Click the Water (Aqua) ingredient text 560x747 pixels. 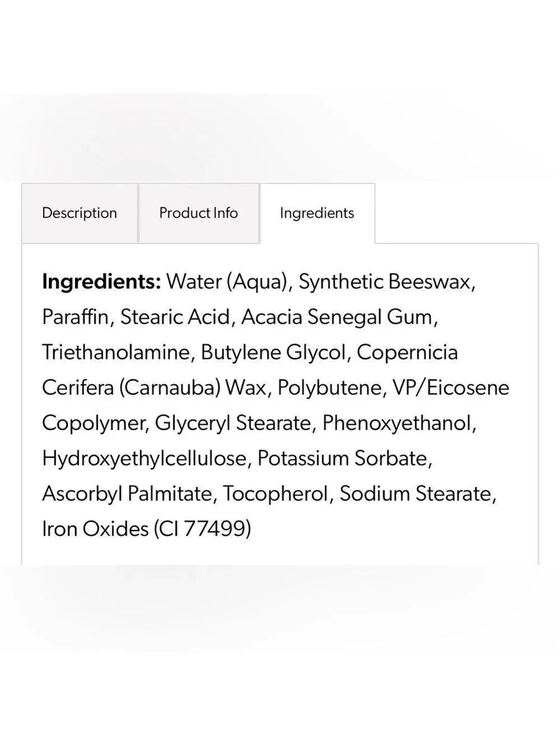(227, 282)
